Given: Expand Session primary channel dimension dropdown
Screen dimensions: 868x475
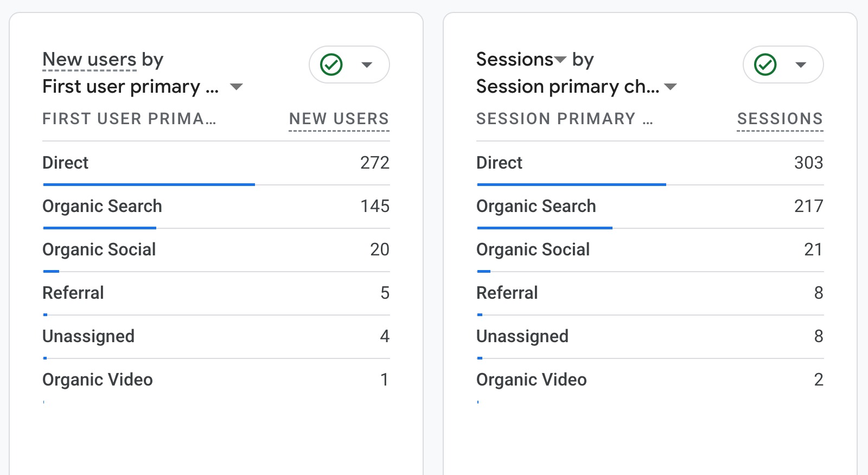Looking at the screenshot, I should coord(671,87).
